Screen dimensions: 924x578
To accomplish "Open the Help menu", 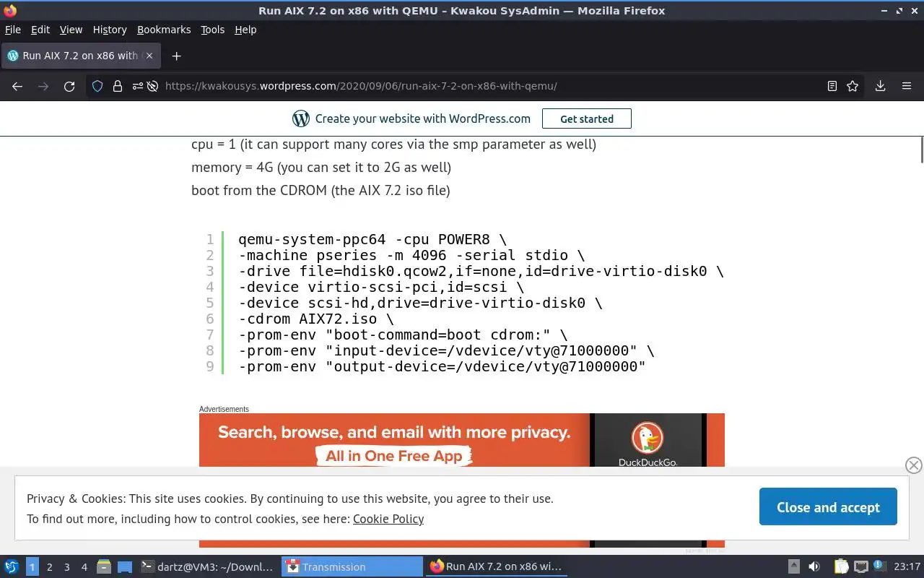I will coord(245,30).
